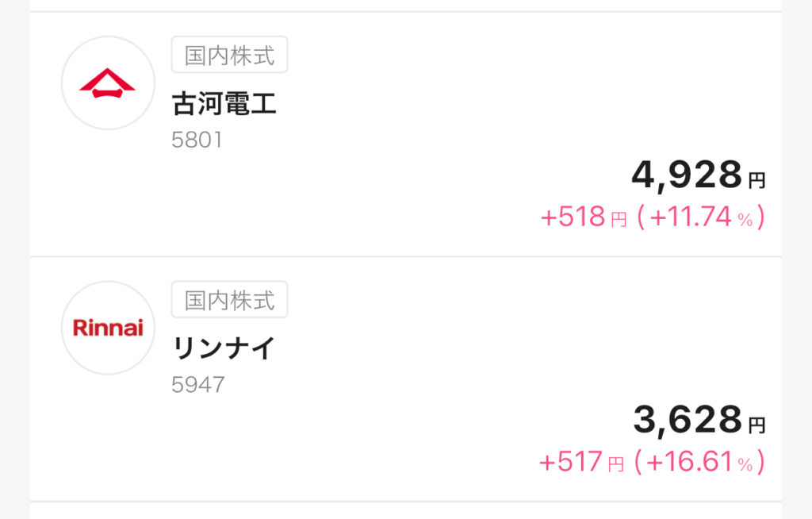Select the 国内株式 tag above 古河電工
This screenshot has height=519, width=812.
pyautogui.click(x=229, y=56)
